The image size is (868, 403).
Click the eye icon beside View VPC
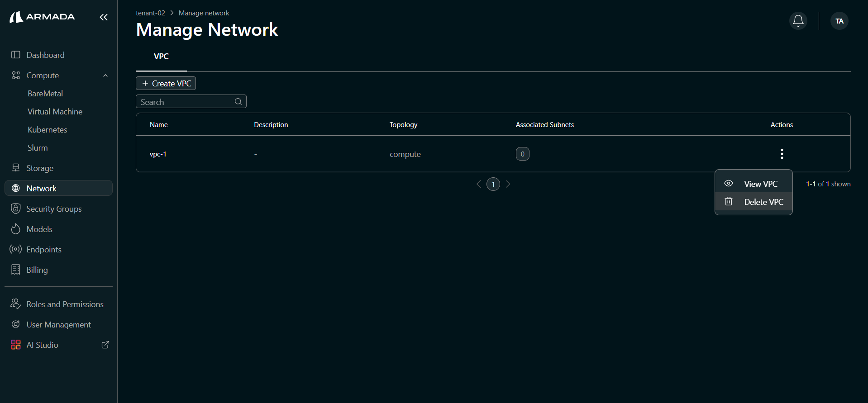tap(729, 184)
